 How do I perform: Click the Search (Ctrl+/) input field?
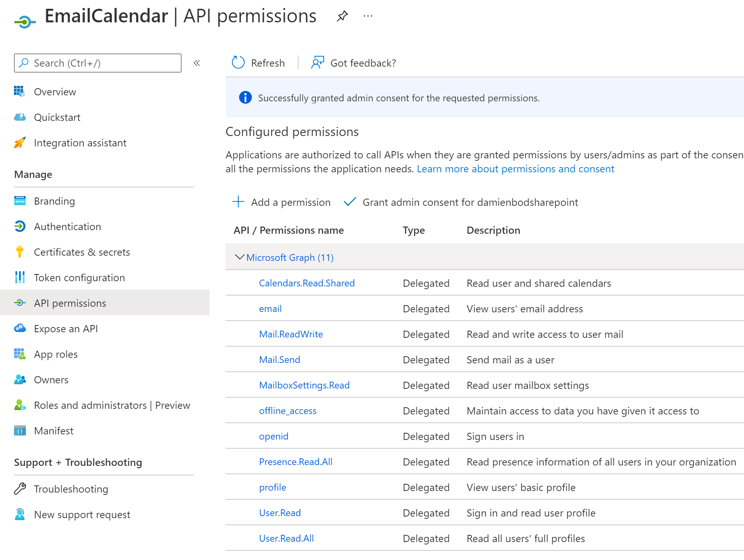[98, 63]
